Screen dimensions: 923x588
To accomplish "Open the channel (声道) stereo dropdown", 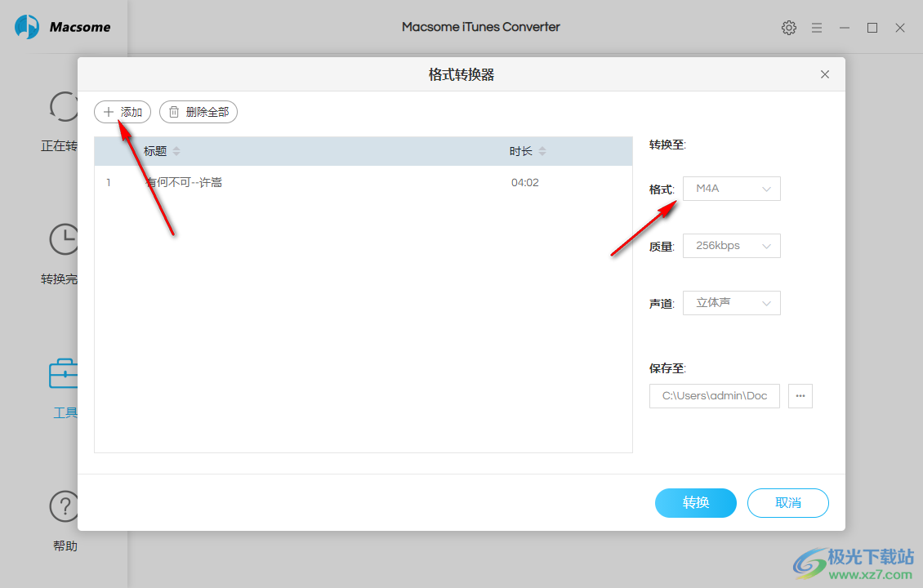I will (732, 302).
